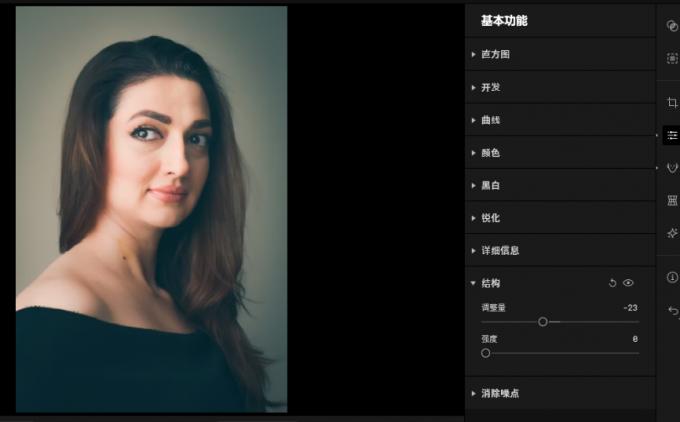The width and height of the screenshot is (680, 422).
Task: Select the dashed-square mask tool icon
Action: [x=672, y=58]
